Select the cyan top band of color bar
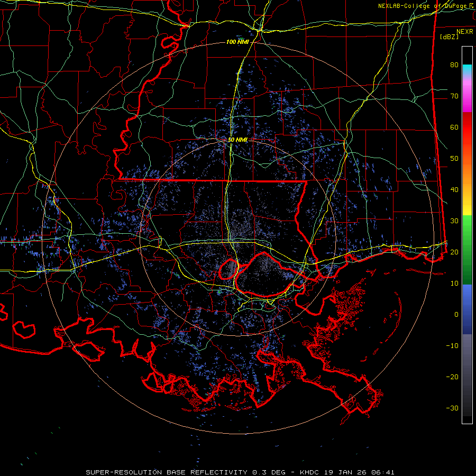 coord(467,70)
